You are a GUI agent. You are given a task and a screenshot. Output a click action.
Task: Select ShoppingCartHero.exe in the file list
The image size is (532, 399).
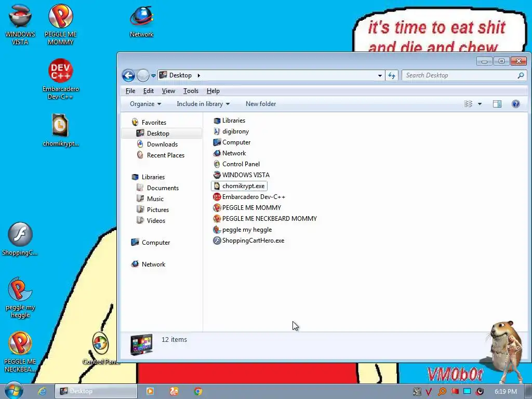pos(249,241)
